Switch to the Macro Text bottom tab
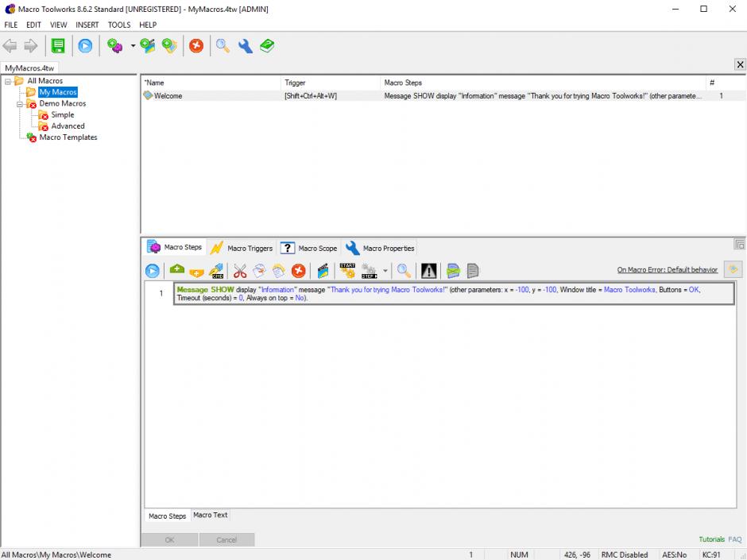This screenshot has width=747, height=560. [x=210, y=516]
